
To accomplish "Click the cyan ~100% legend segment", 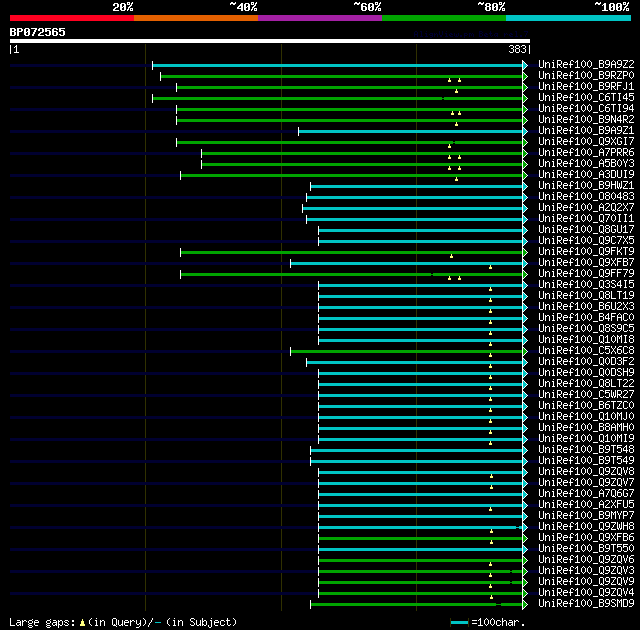I will [569, 18].
